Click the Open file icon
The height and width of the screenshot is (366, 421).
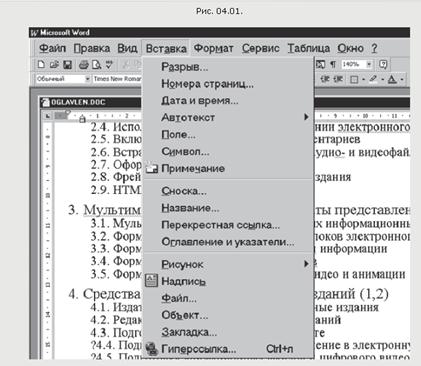pos(54,64)
